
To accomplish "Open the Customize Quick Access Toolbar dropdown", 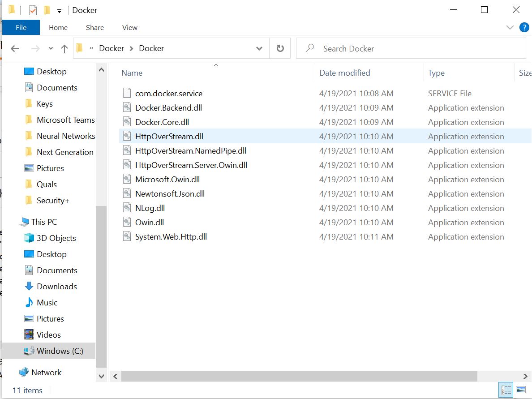I will (60, 11).
